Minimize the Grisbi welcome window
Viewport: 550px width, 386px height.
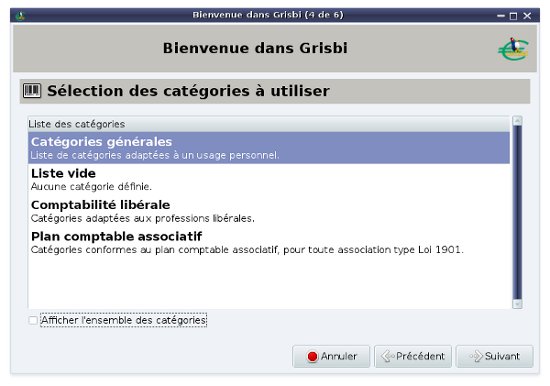(x=501, y=16)
